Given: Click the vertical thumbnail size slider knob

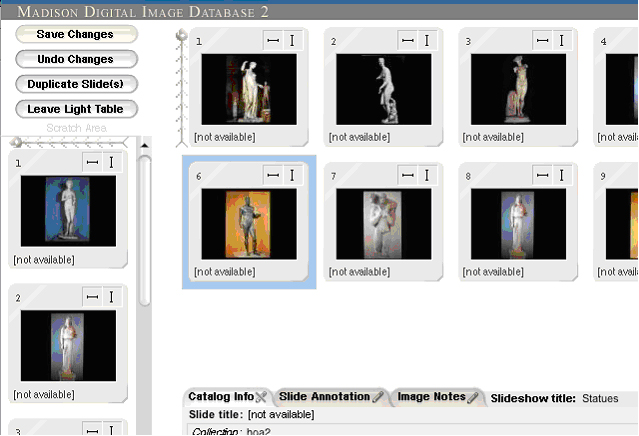Looking at the screenshot, I should [182, 35].
